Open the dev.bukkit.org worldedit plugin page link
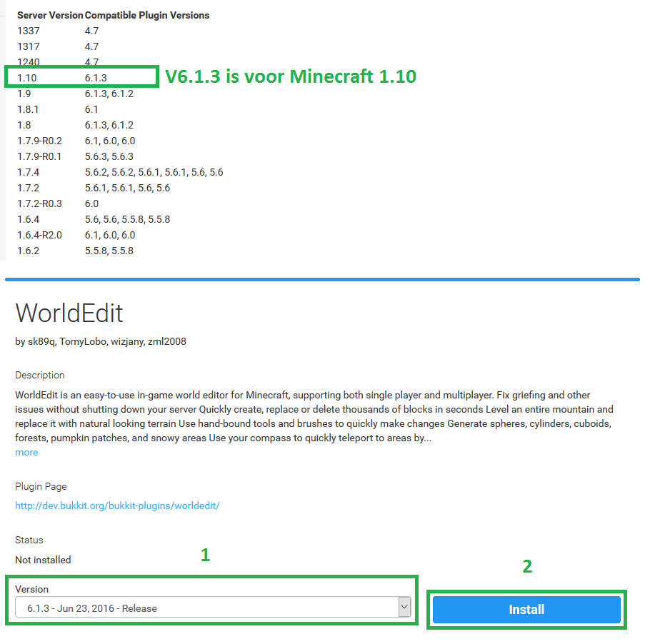Image resolution: width=650 pixels, height=644 pixels. (117, 505)
